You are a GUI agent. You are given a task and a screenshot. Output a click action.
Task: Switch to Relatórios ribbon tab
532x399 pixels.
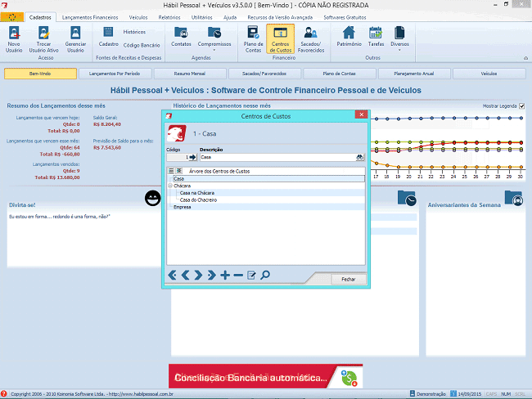(169, 17)
